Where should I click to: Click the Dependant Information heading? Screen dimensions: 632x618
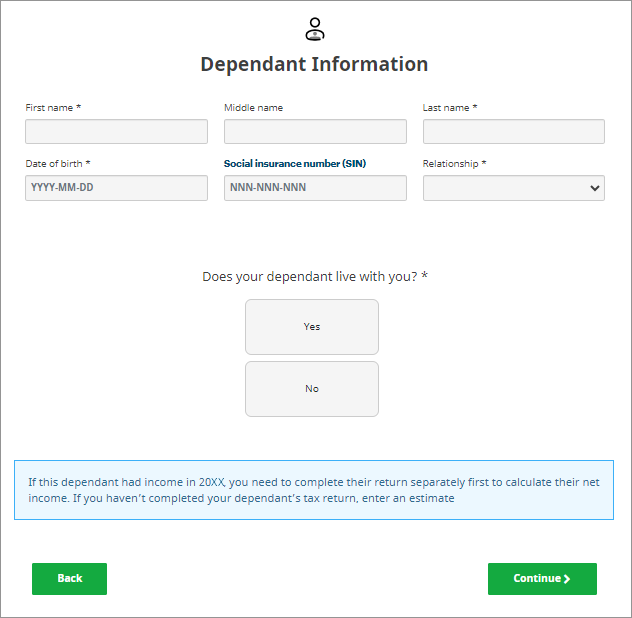pos(314,64)
